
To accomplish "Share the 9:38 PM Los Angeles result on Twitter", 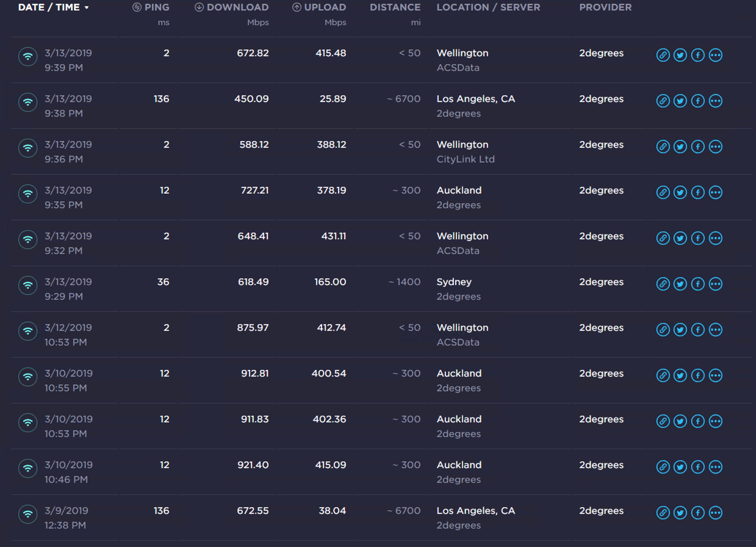I will pos(680,101).
